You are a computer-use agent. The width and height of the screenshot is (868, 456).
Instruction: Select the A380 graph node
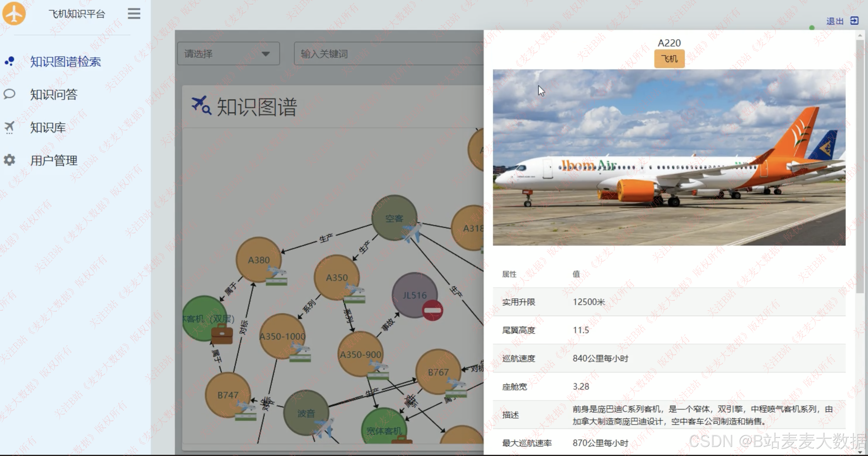click(x=259, y=259)
